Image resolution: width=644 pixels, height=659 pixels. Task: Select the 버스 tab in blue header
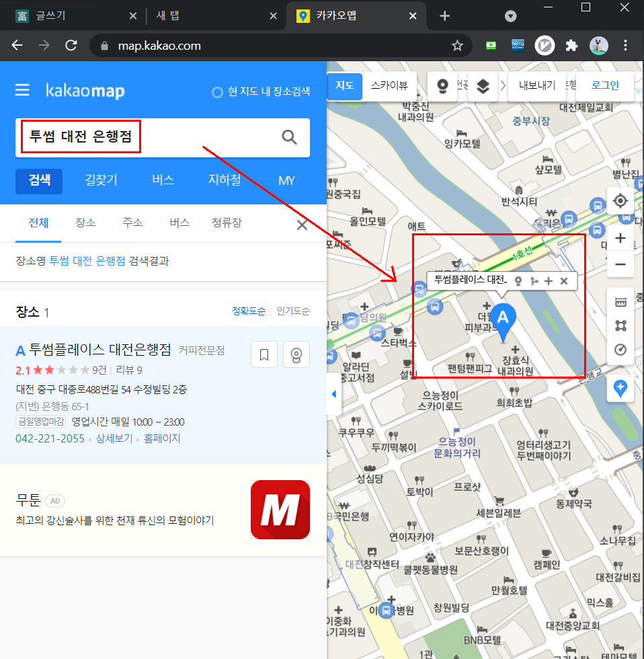point(163,181)
